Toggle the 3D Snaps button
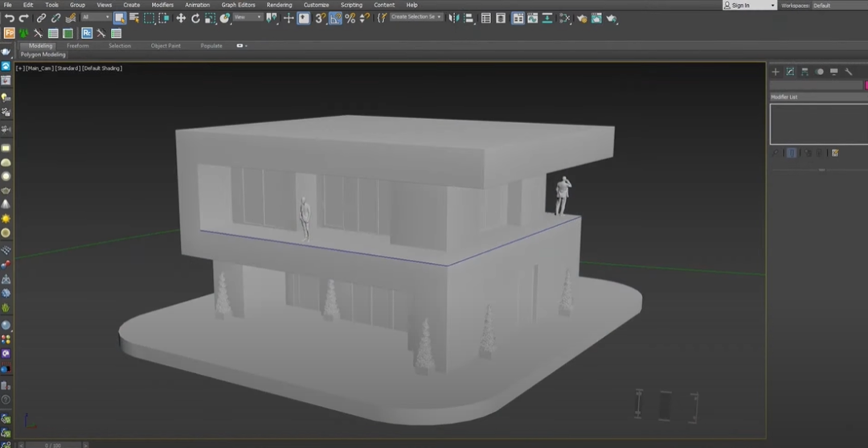Viewport: 868px width, 448px height. [x=320, y=18]
